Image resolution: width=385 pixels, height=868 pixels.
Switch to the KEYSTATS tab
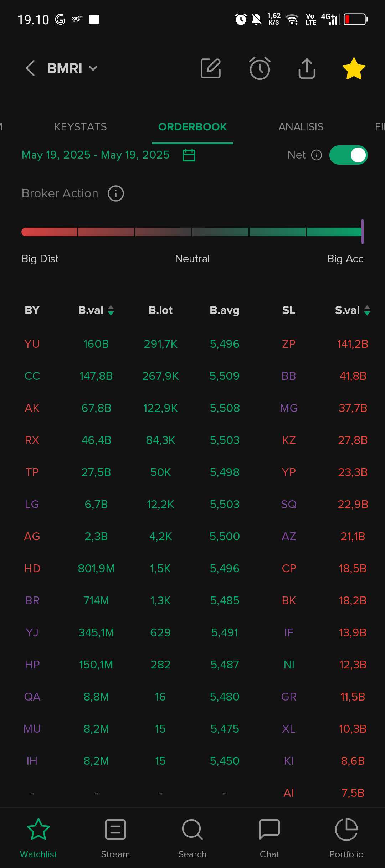point(81,127)
